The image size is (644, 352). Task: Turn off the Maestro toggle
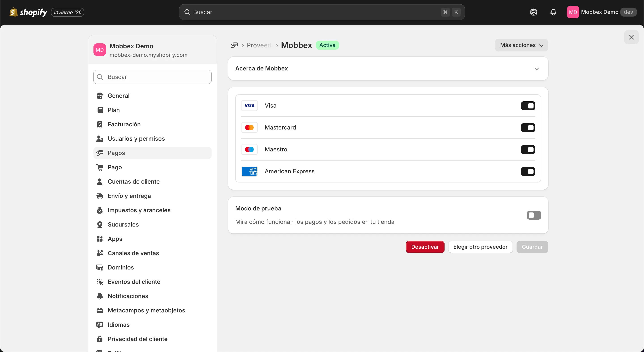[528, 150]
